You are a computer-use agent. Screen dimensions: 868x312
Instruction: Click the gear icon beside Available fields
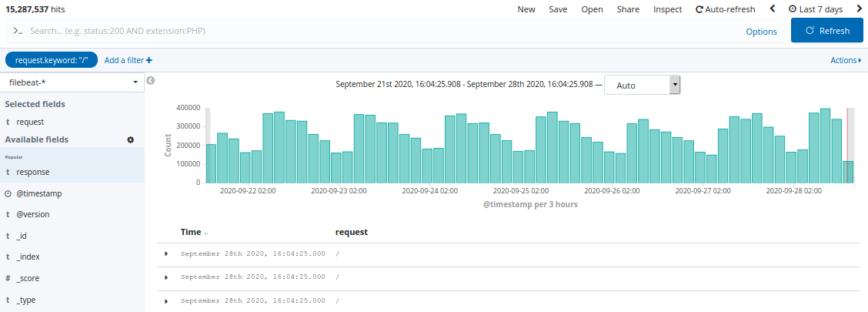tap(130, 139)
